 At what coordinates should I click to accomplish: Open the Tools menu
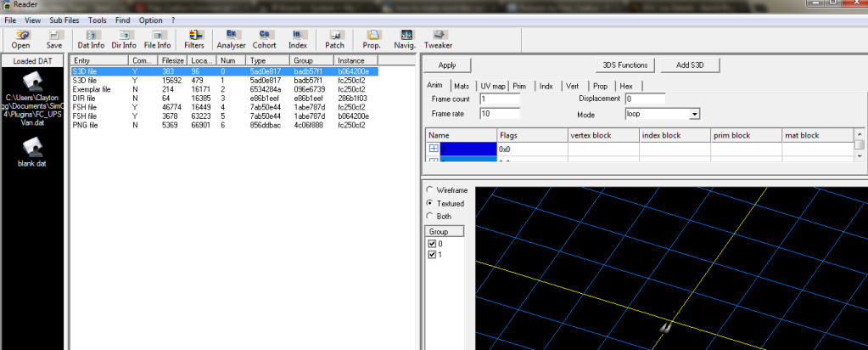click(x=97, y=20)
